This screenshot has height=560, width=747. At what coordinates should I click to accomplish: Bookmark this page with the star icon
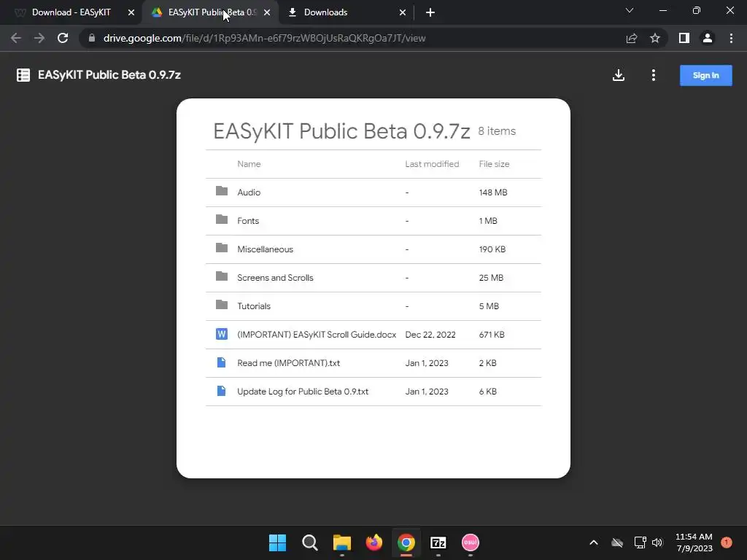click(x=655, y=38)
